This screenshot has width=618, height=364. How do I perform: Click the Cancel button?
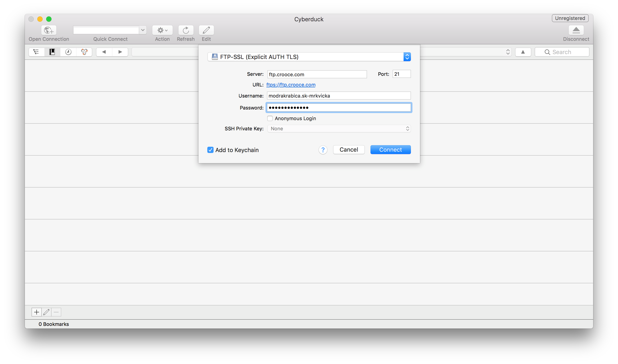[349, 150]
